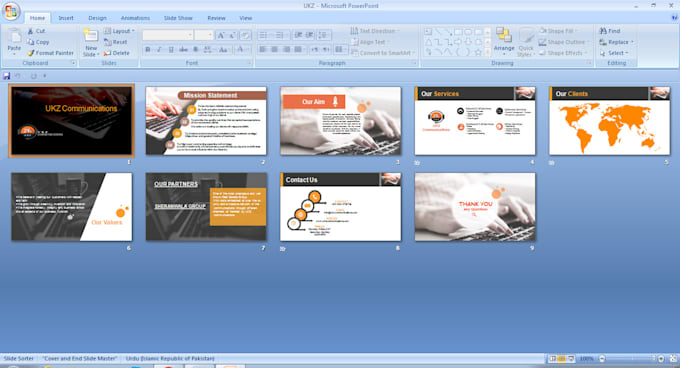The width and height of the screenshot is (680, 368).
Task: Select the Thank You slide thumbnail
Action: (475, 207)
